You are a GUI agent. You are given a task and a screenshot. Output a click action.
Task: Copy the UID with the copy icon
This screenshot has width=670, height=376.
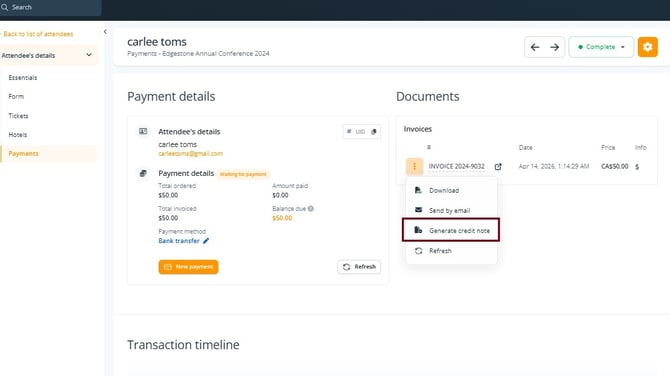(x=374, y=132)
